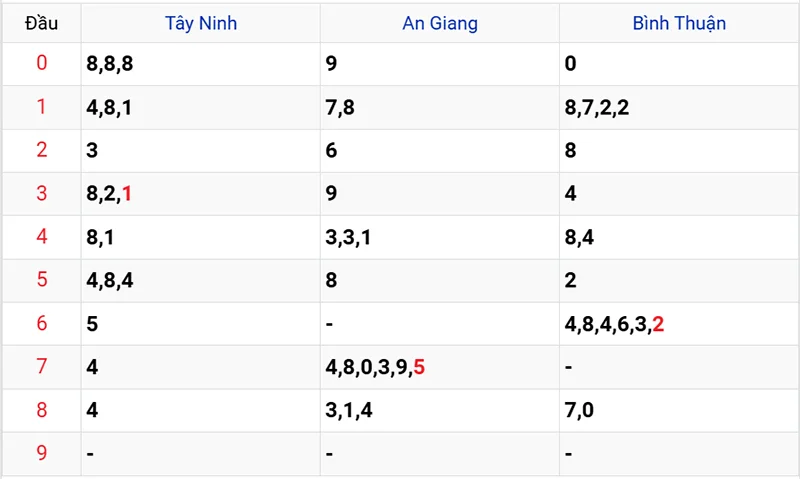Screen dimensions: 800x479
Task: Select the An Giang cell showing 7,8
Action: click(x=340, y=108)
